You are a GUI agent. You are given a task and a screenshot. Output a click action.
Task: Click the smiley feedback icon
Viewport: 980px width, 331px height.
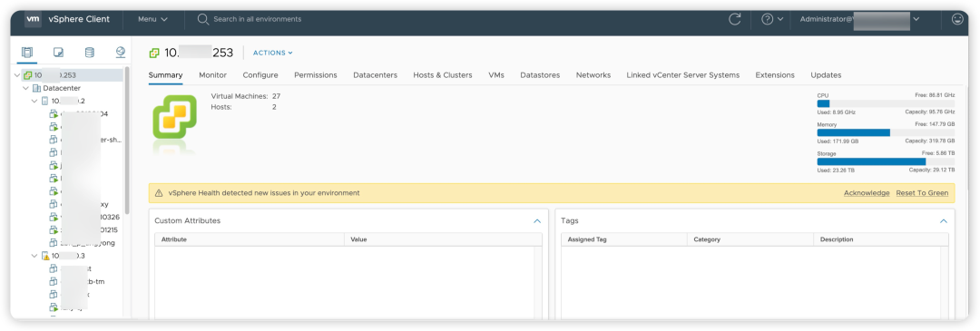click(957, 19)
